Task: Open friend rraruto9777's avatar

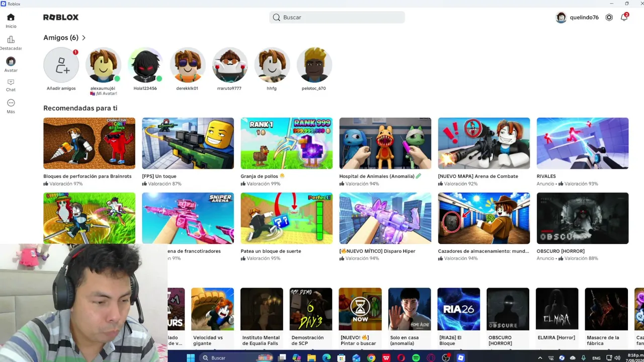Action: pos(229,65)
